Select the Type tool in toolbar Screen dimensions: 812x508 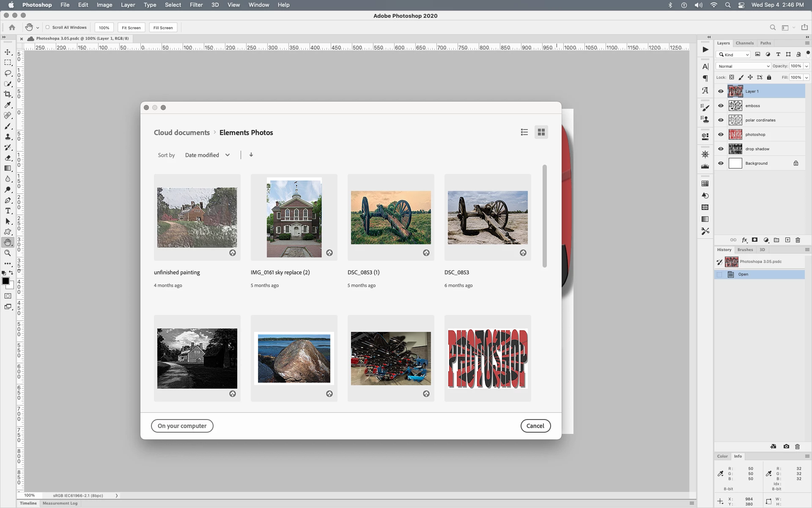click(8, 211)
